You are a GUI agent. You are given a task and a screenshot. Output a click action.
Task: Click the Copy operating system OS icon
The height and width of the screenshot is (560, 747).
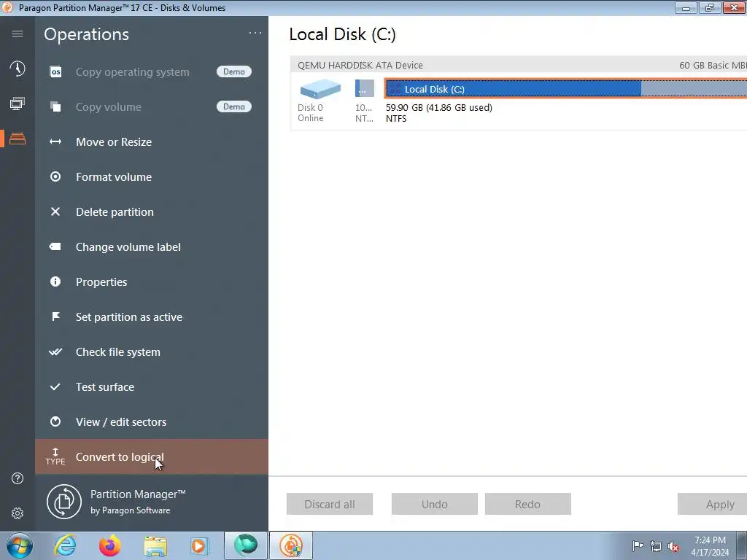click(55, 72)
